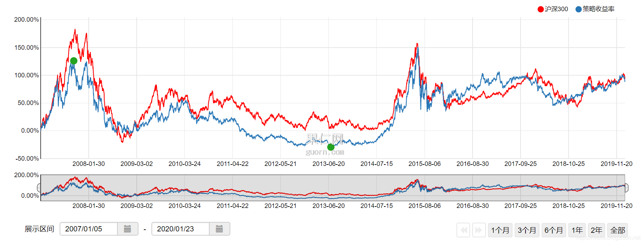
Task: Click the blue 策略收益率 legend dot
Action: (579, 9)
